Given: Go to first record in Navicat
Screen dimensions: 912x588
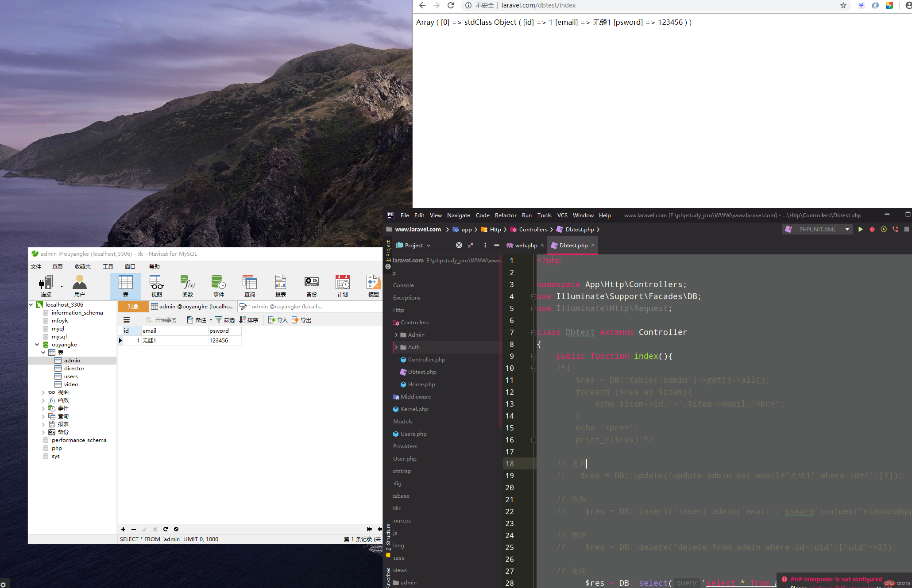Looking at the screenshot, I should click(369, 529).
